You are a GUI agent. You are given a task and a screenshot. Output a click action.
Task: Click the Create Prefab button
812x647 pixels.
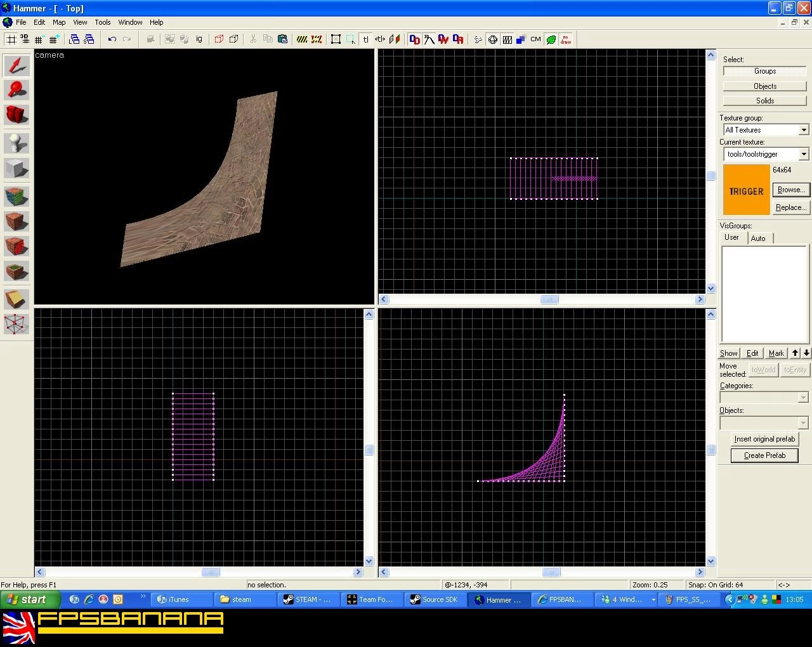pyautogui.click(x=764, y=455)
